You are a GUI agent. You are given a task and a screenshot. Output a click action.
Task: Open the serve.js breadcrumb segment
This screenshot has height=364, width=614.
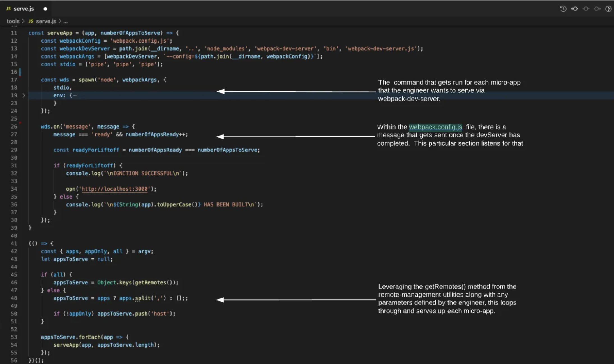point(43,21)
